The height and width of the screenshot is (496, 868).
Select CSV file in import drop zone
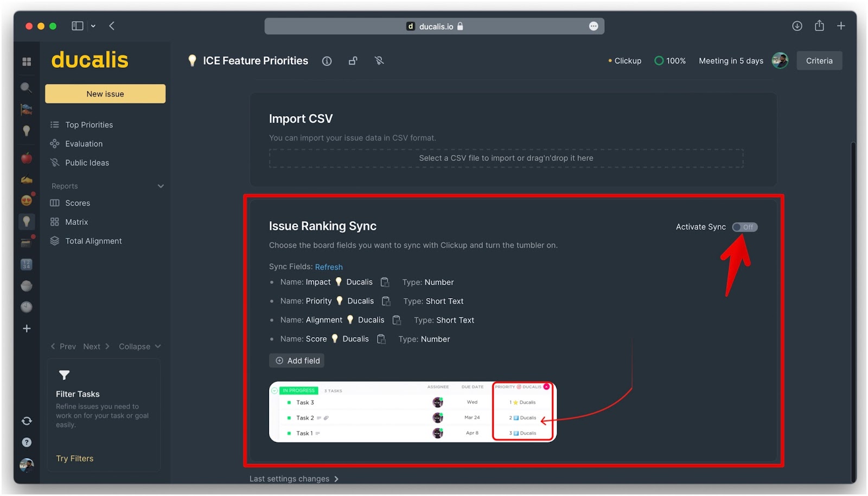click(506, 158)
